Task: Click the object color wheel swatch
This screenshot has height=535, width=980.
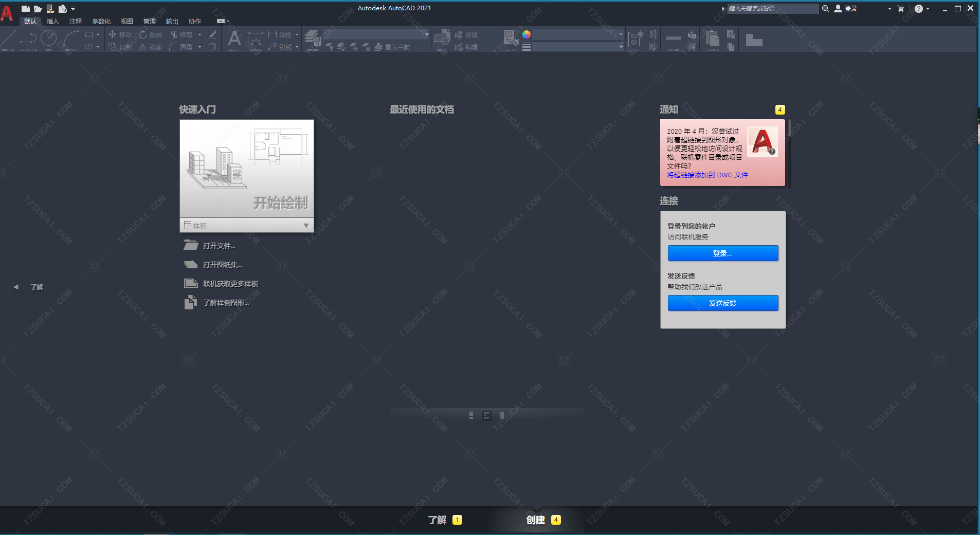Action: point(527,34)
